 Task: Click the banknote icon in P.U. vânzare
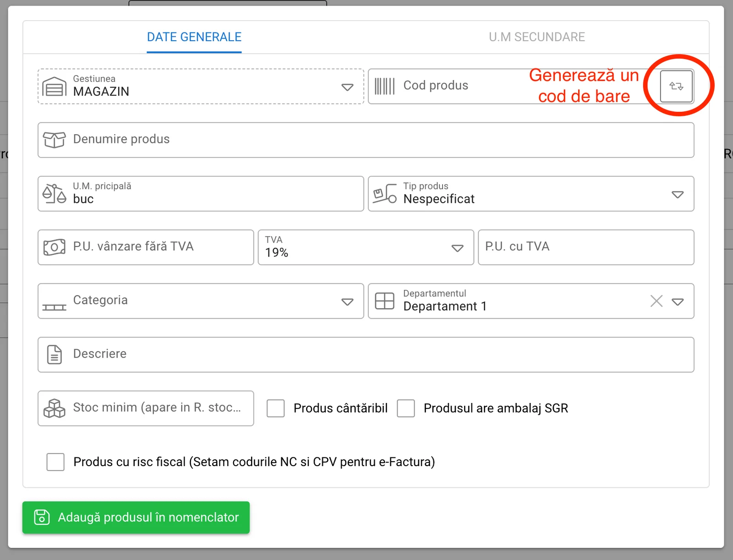[55, 247]
